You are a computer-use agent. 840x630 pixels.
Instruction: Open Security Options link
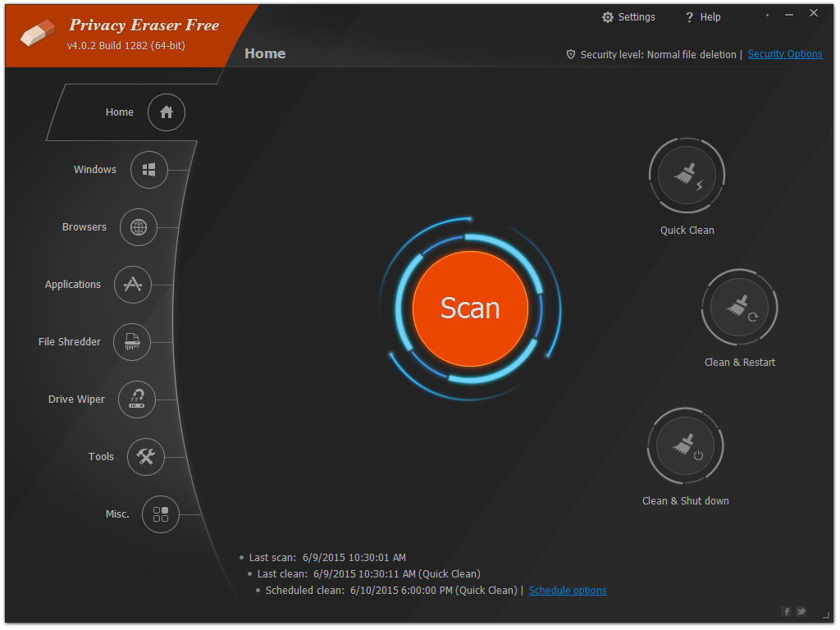785,53
